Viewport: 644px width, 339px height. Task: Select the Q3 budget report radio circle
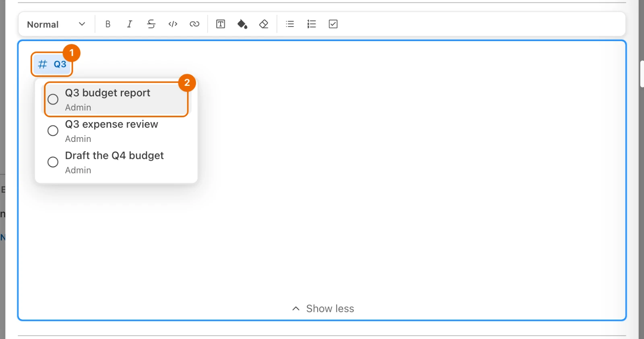pos(53,99)
